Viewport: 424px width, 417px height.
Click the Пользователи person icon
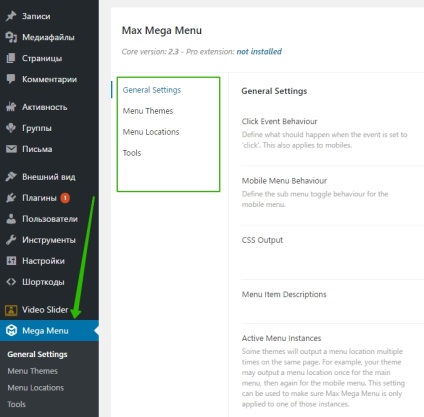11,219
